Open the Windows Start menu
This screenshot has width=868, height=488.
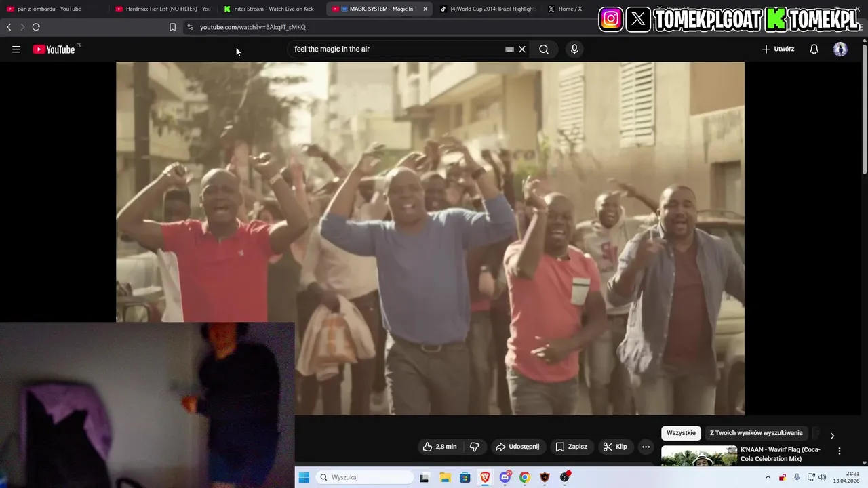tap(304, 477)
